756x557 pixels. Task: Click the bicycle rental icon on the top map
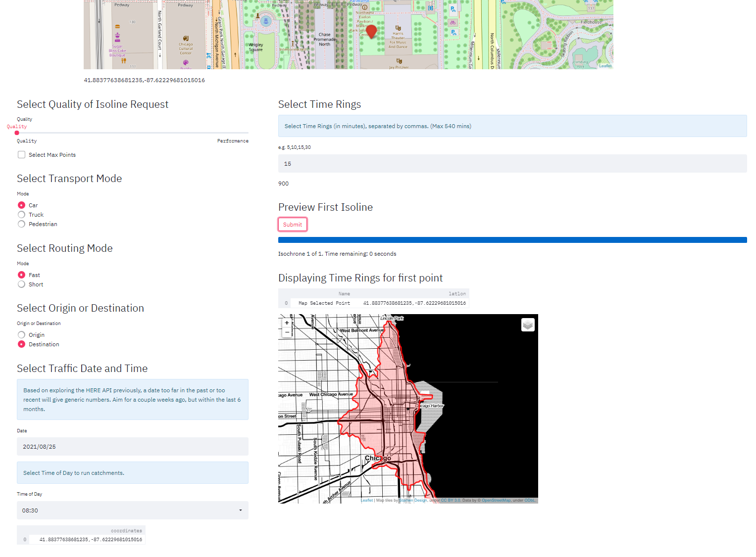pos(453,23)
